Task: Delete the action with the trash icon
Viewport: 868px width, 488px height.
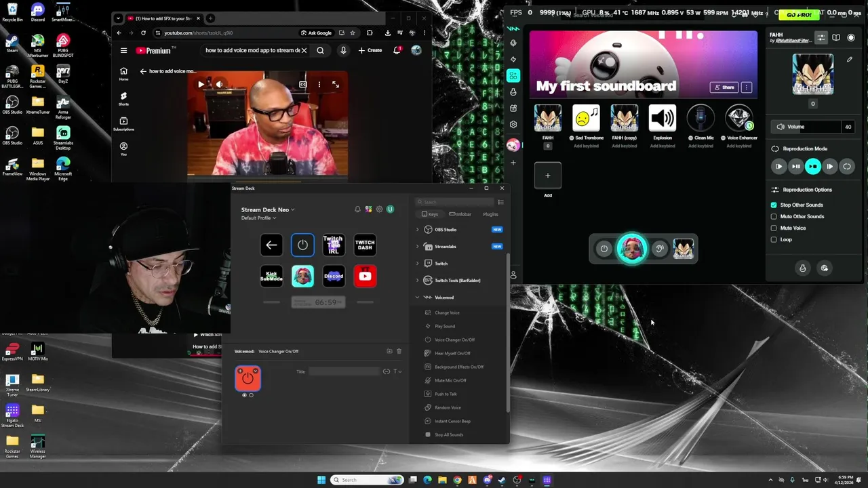Action: click(399, 351)
